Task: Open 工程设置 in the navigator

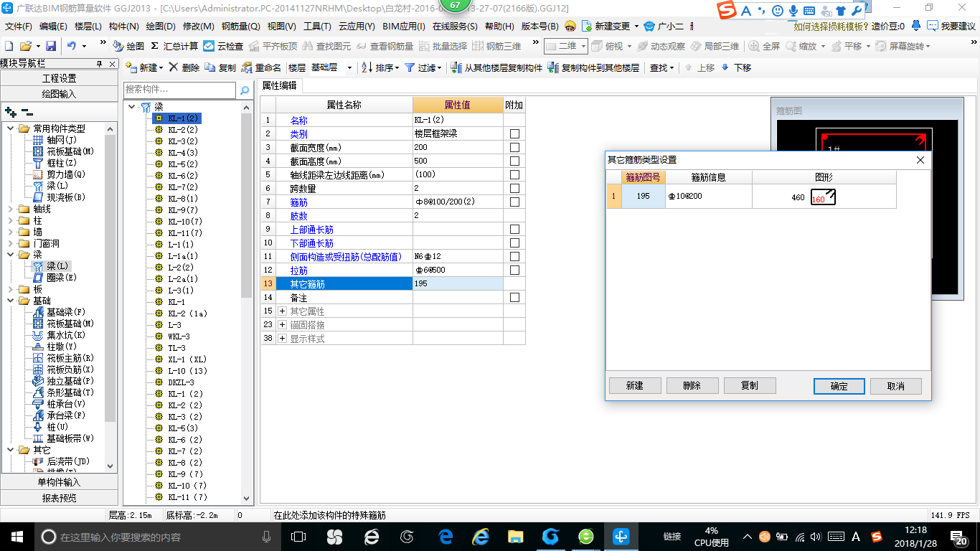Action: coord(60,78)
